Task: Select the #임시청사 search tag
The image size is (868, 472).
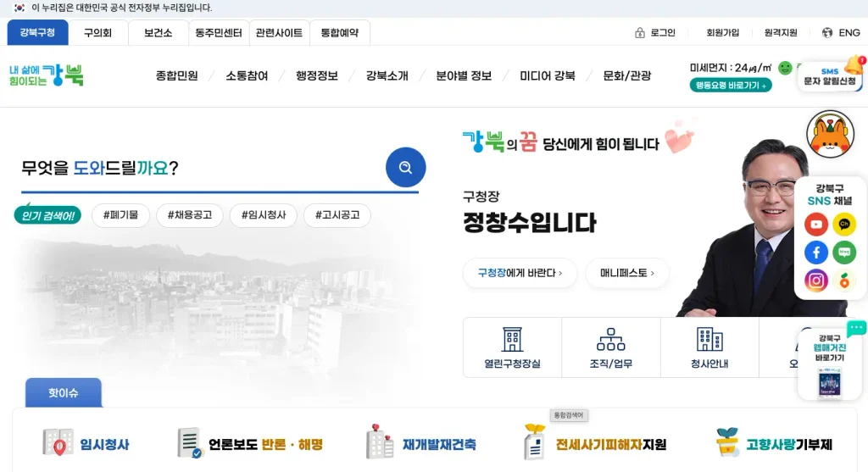Action: [264, 215]
